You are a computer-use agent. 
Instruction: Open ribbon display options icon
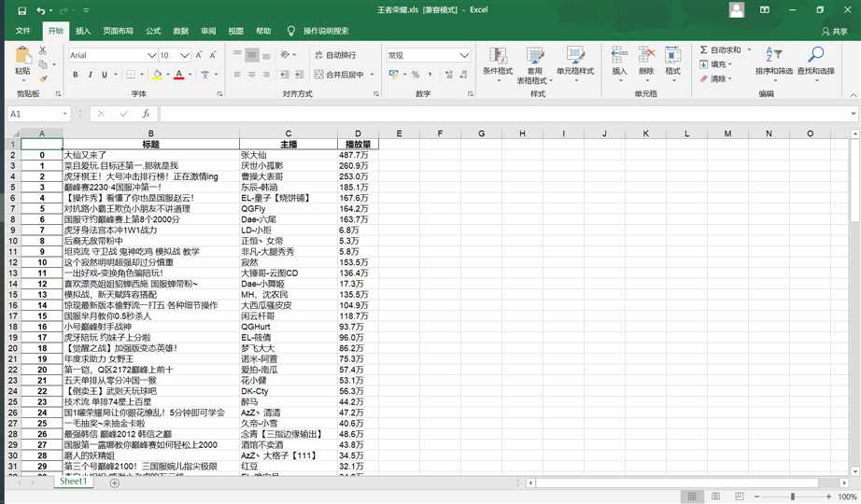(765, 10)
